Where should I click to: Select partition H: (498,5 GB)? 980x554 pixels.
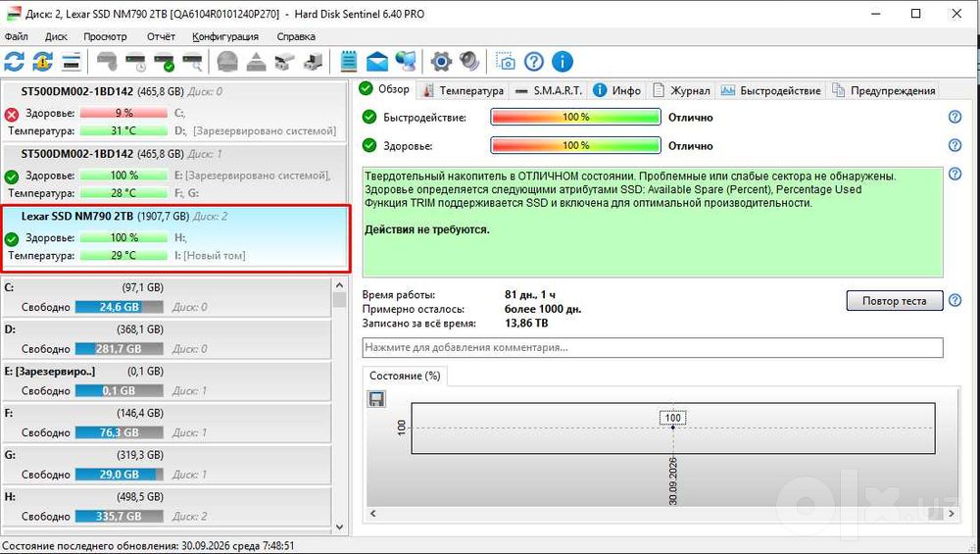pos(167,507)
